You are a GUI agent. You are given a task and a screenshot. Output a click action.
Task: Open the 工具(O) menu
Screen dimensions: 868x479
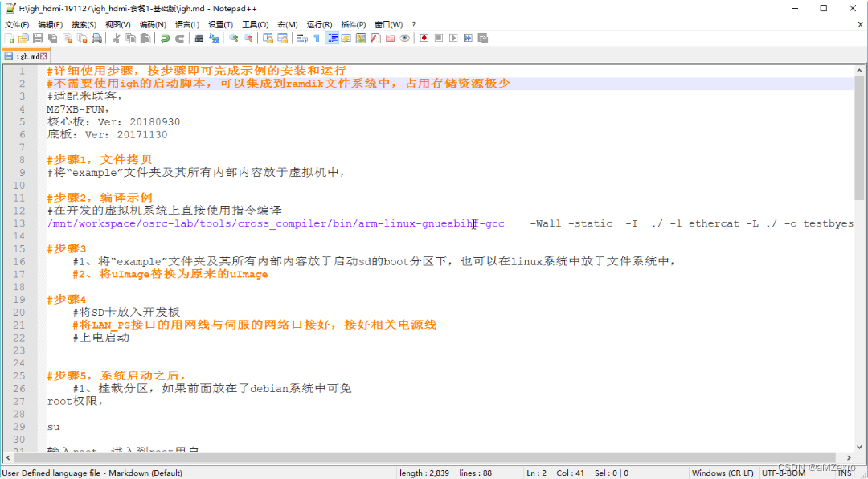pyautogui.click(x=256, y=24)
